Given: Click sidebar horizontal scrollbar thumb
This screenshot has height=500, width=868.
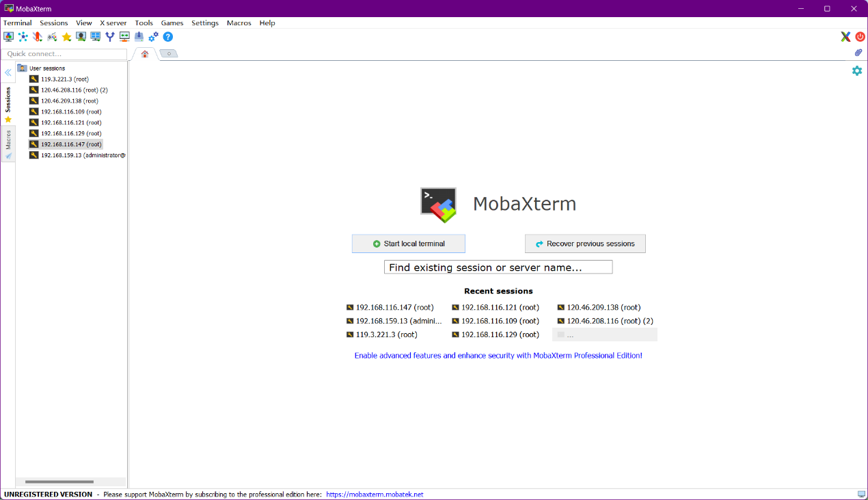Looking at the screenshot, I should pyautogui.click(x=59, y=482).
